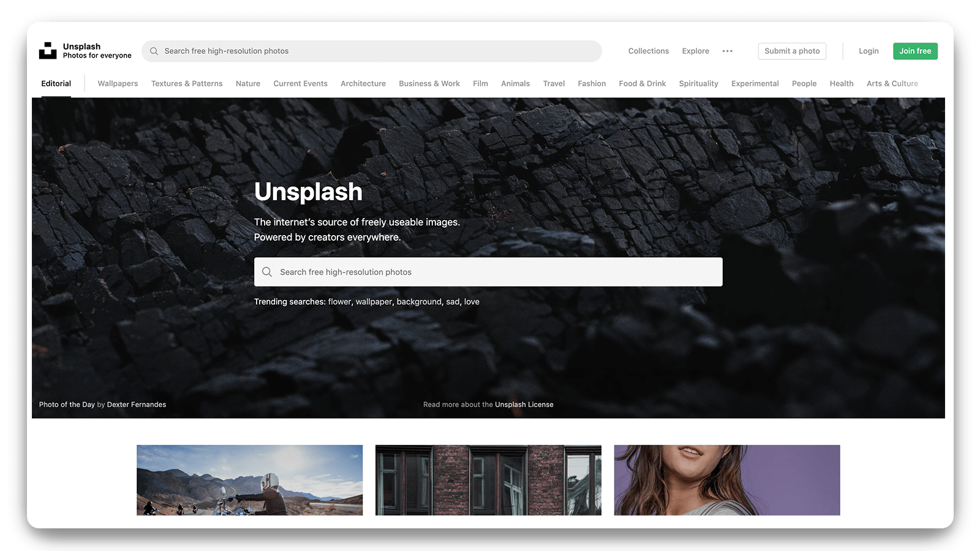Open the brick building windows photo

[488, 480]
